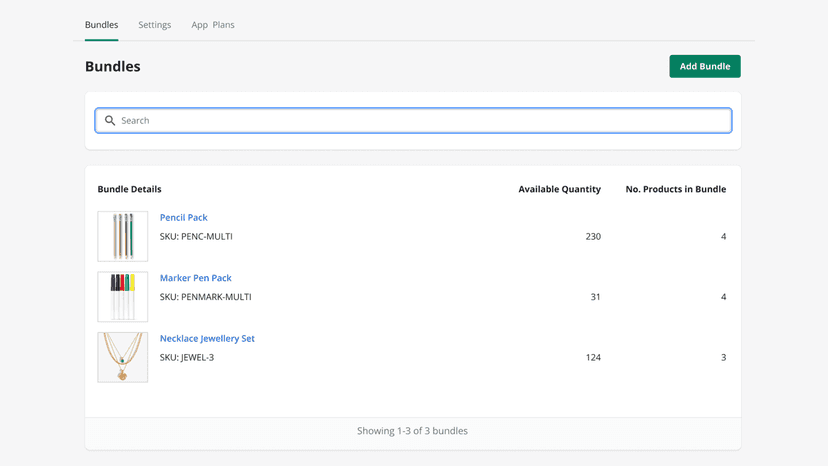
Task: Select the SKU: PENMARK-MULTI text
Action: (205, 297)
